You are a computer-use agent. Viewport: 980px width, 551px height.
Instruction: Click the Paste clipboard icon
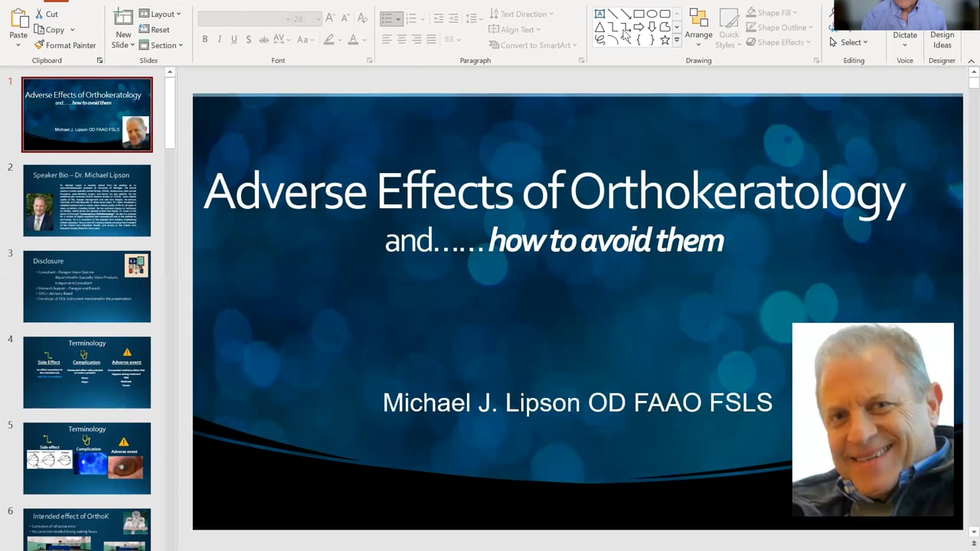coord(18,19)
